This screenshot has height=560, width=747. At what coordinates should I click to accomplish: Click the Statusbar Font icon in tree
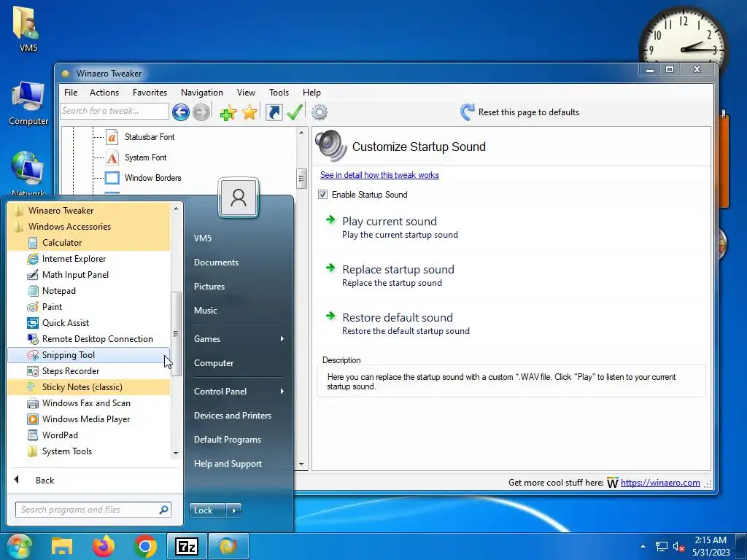(112, 137)
